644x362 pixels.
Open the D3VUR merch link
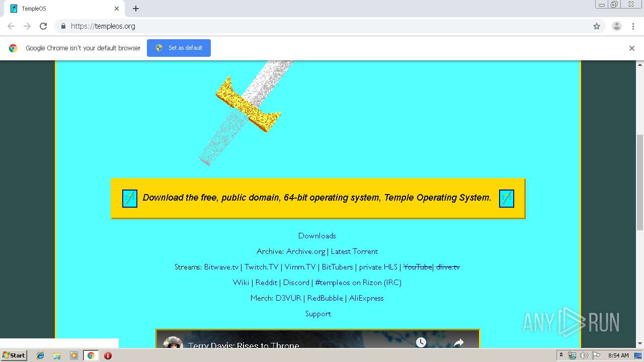pyautogui.click(x=288, y=298)
